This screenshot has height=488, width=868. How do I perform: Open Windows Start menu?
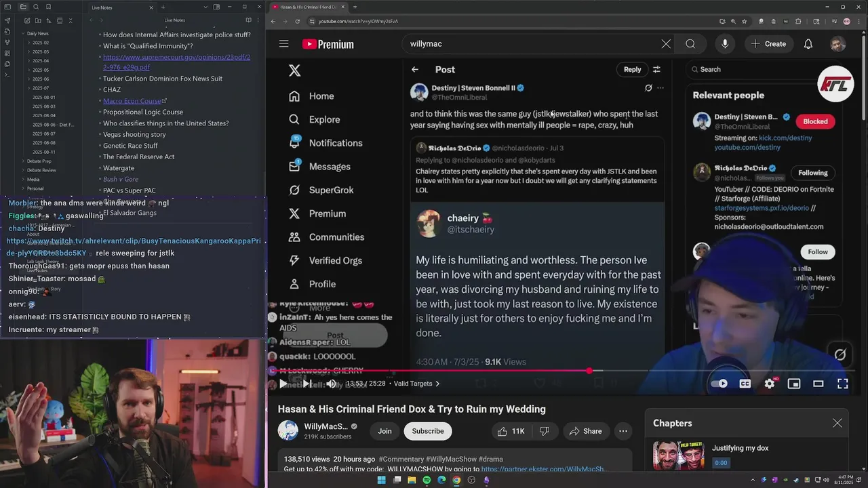pos(381,480)
